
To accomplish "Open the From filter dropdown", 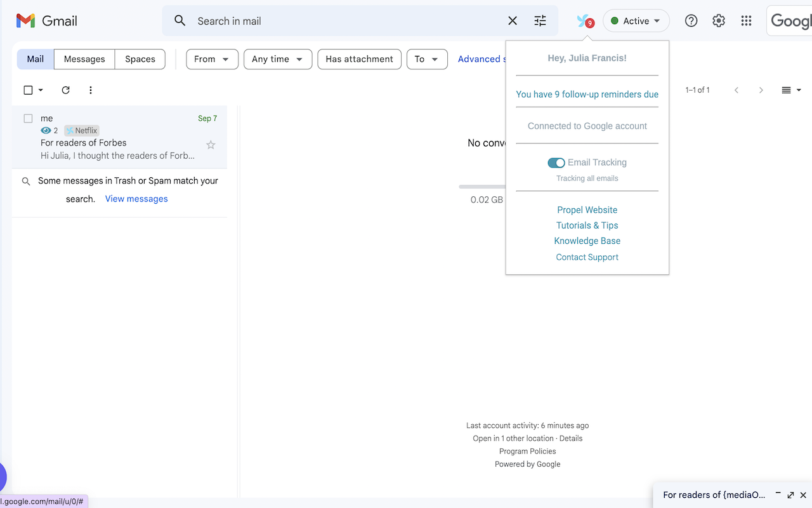I will tap(212, 58).
